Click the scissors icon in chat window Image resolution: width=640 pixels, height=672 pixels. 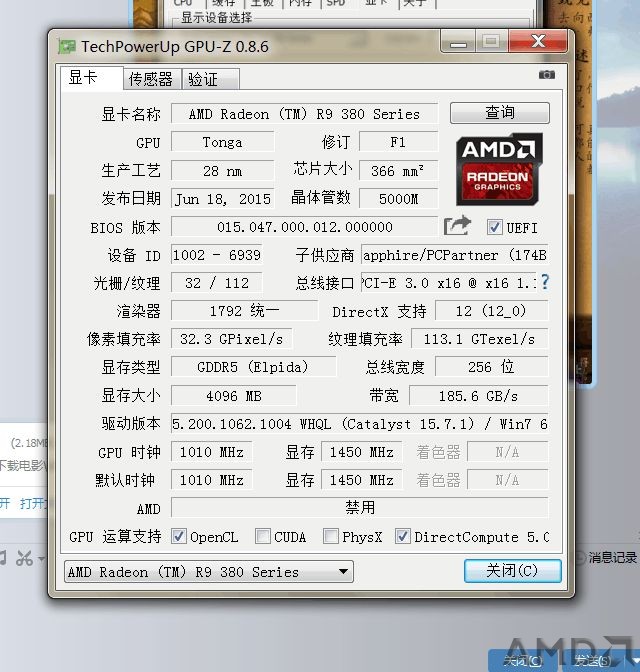(x=24, y=558)
